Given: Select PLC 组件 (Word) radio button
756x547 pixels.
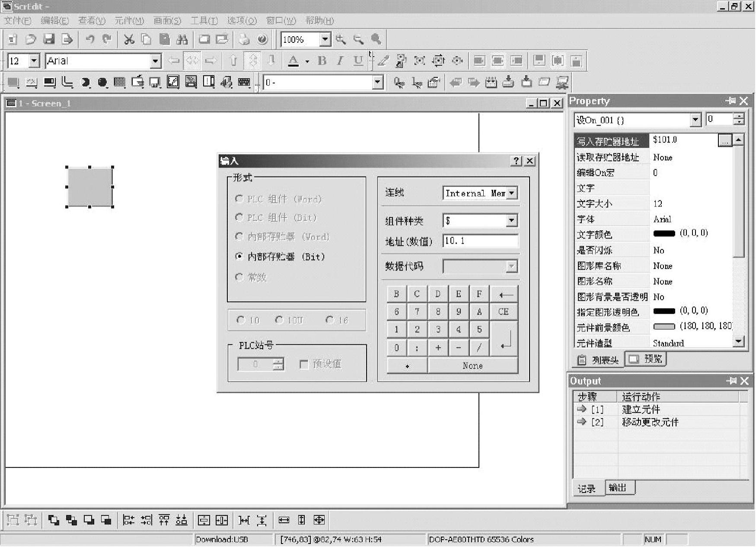Looking at the screenshot, I should click(x=239, y=199).
